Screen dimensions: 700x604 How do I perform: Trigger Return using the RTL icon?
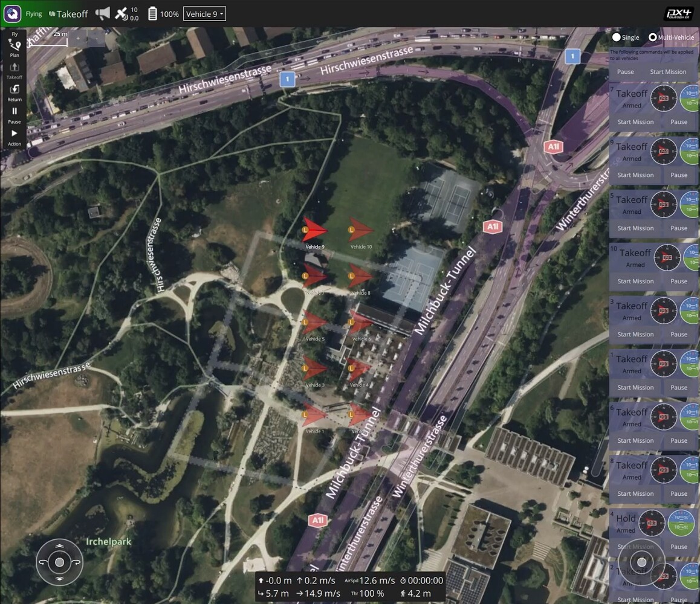[x=13, y=89]
